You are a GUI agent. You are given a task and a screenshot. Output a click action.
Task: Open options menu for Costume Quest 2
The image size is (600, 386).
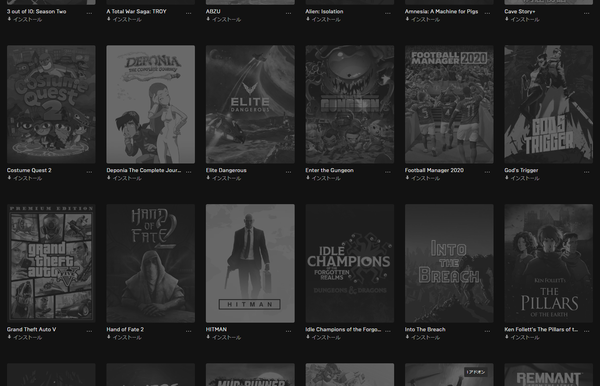tap(89, 172)
